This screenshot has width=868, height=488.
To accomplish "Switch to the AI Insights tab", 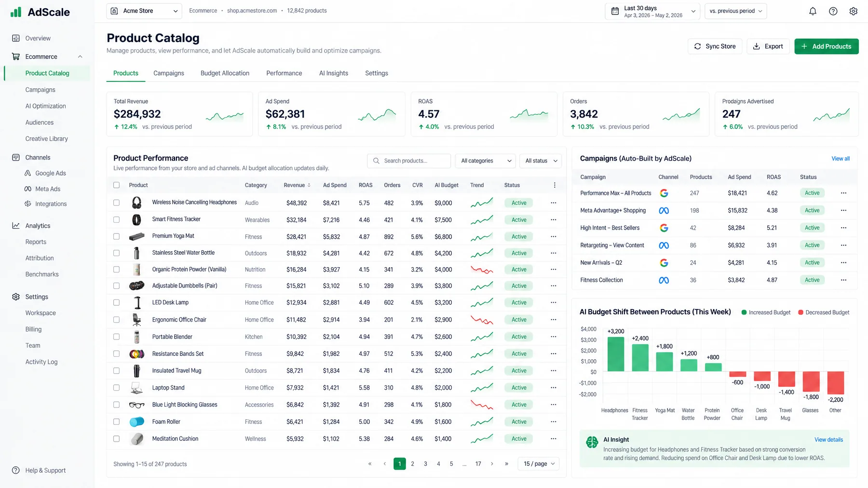I will click(x=334, y=73).
